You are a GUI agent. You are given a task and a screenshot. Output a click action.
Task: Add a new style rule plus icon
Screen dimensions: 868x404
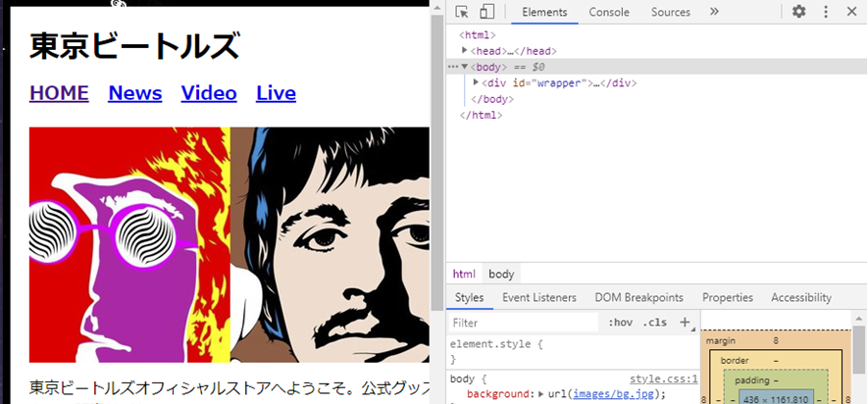686,322
